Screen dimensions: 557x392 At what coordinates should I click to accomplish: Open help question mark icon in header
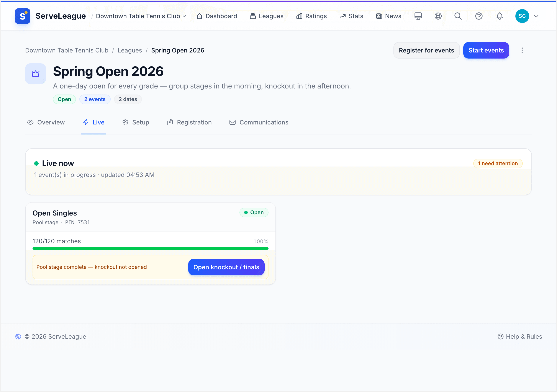coord(479,16)
